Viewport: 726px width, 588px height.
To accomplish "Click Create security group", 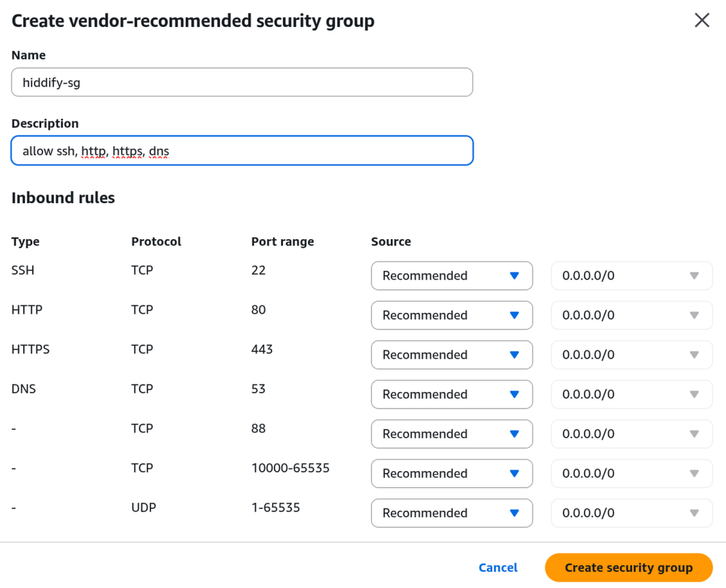I will (x=628, y=568).
